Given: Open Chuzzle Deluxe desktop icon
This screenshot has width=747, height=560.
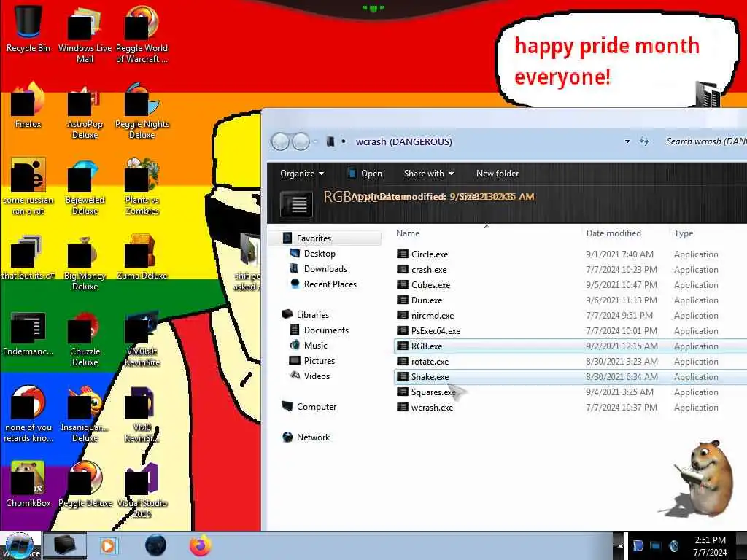Looking at the screenshot, I should click(85, 338).
